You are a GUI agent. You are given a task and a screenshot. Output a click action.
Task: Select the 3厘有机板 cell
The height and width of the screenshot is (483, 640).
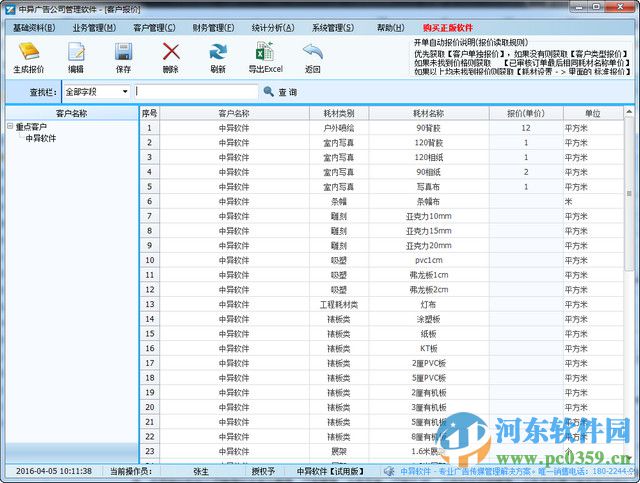click(x=429, y=407)
